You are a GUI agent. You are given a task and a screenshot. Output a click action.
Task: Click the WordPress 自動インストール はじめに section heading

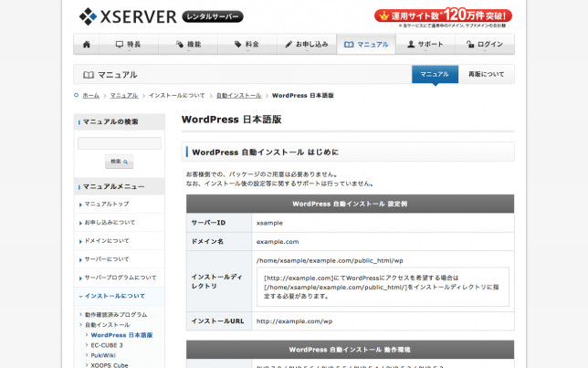tap(265, 152)
